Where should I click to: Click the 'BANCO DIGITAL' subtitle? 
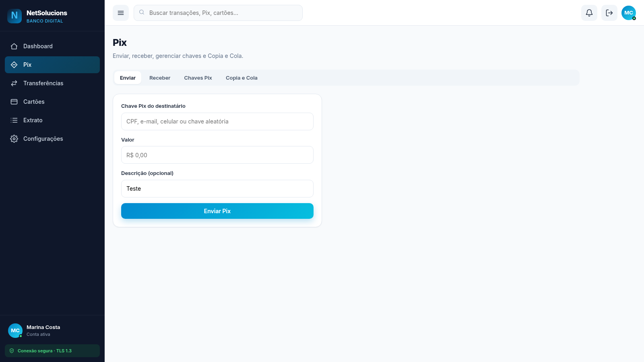pyautogui.click(x=45, y=21)
